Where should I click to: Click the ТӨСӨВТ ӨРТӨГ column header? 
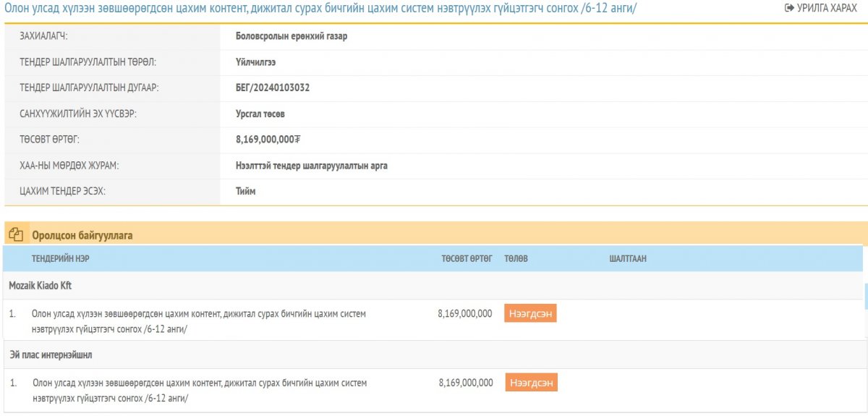[467, 258]
